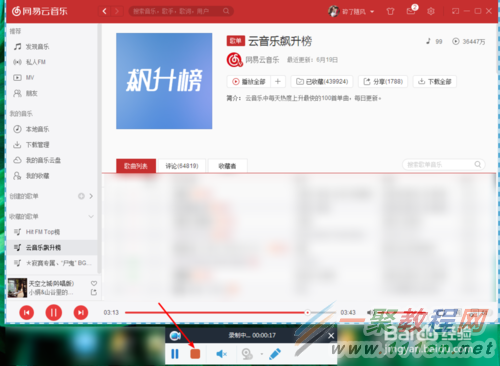Image resolution: width=500 pixels, height=366 pixels.
Task: Expand the username dropdown arrow
Action: [x=372, y=12]
